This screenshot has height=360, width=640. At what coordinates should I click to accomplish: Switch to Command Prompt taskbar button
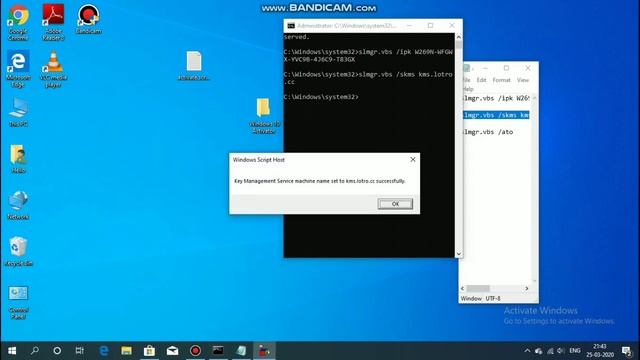click(218, 351)
